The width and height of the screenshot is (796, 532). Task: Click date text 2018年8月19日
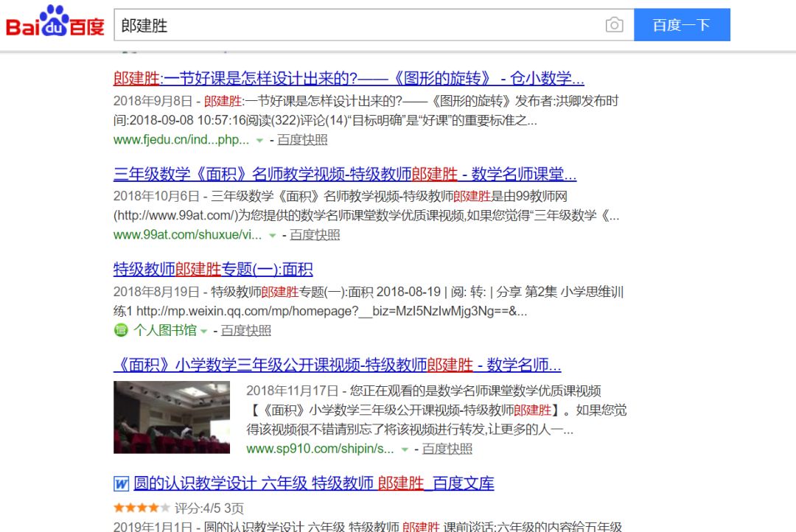156,292
